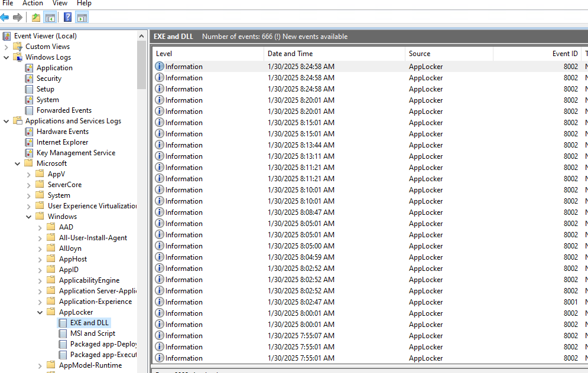588x373 pixels.
Task: Click the Open Saved Log folder icon
Action: pos(35,17)
